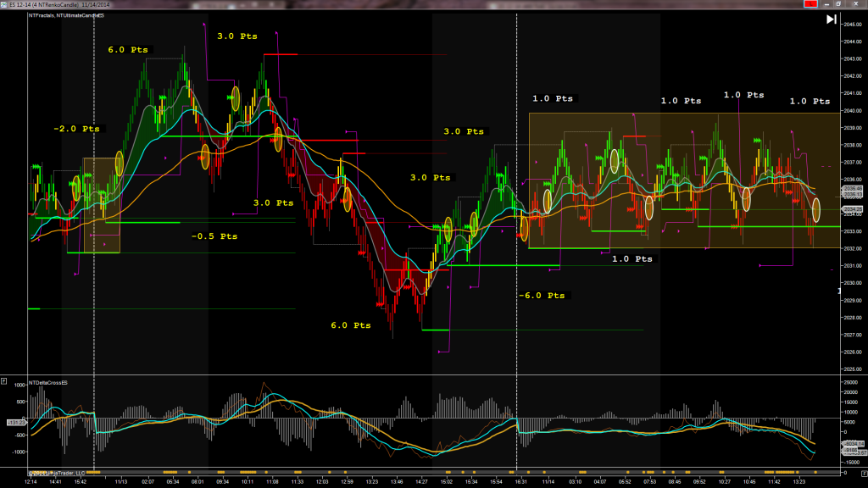The height and width of the screenshot is (488, 868).
Task: Click the 11/13 date axis label
Action: 120,482
